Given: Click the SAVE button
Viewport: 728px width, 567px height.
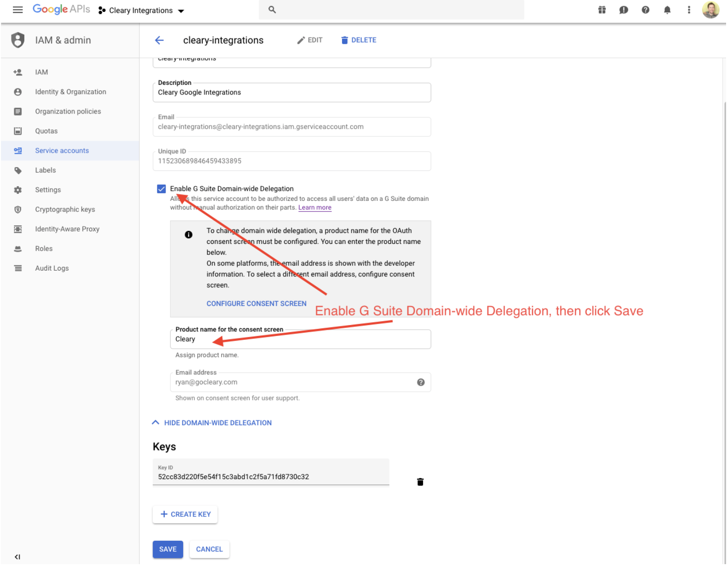Looking at the screenshot, I should pyautogui.click(x=168, y=549).
